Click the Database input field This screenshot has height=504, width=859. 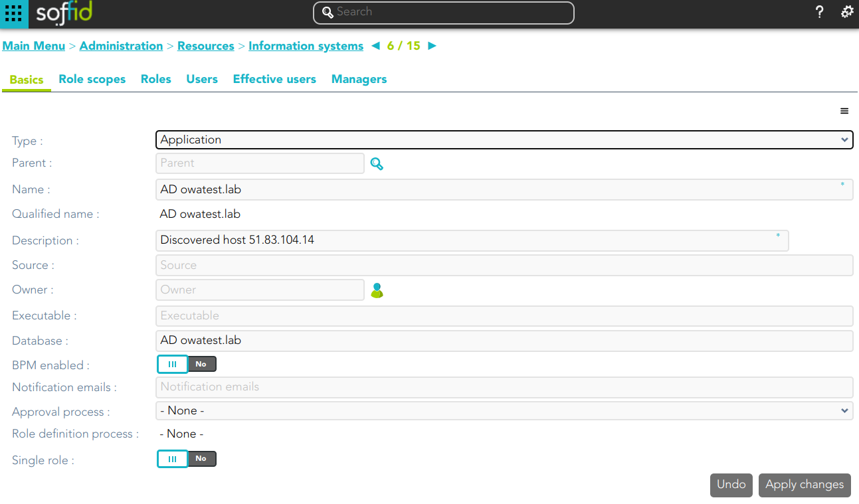504,341
